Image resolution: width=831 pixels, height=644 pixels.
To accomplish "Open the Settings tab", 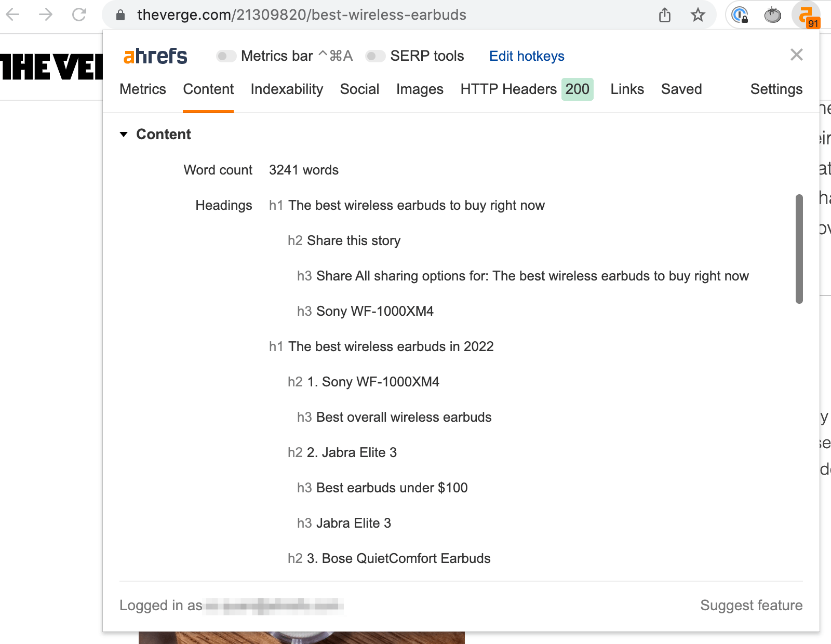I will [x=776, y=89].
